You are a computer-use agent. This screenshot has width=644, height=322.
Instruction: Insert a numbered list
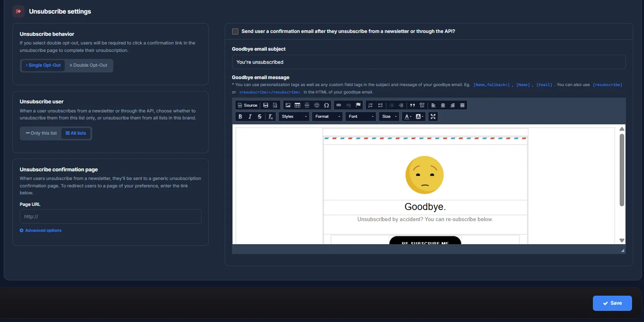click(371, 105)
